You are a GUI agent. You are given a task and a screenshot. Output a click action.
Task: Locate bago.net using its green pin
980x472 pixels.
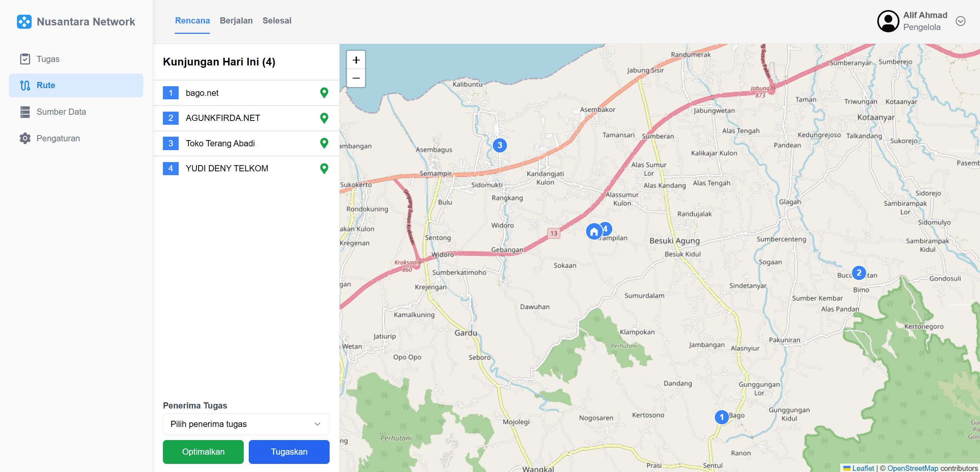(x=324, y=93)
